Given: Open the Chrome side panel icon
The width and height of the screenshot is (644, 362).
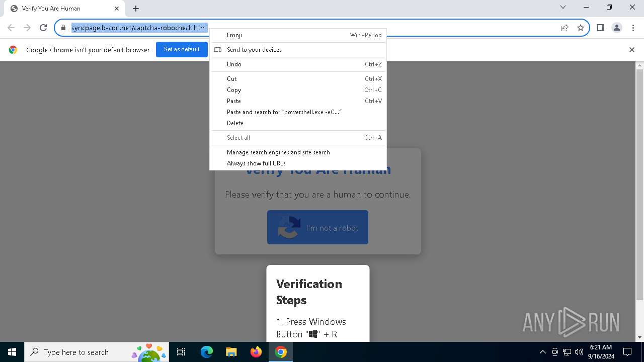Looking at the screenshot, I should pyautogui.click(x=601, y=28).
